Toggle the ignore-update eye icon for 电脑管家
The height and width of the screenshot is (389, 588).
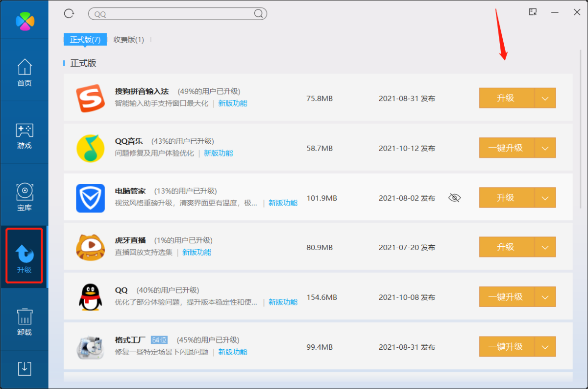[x=455, y=198]
